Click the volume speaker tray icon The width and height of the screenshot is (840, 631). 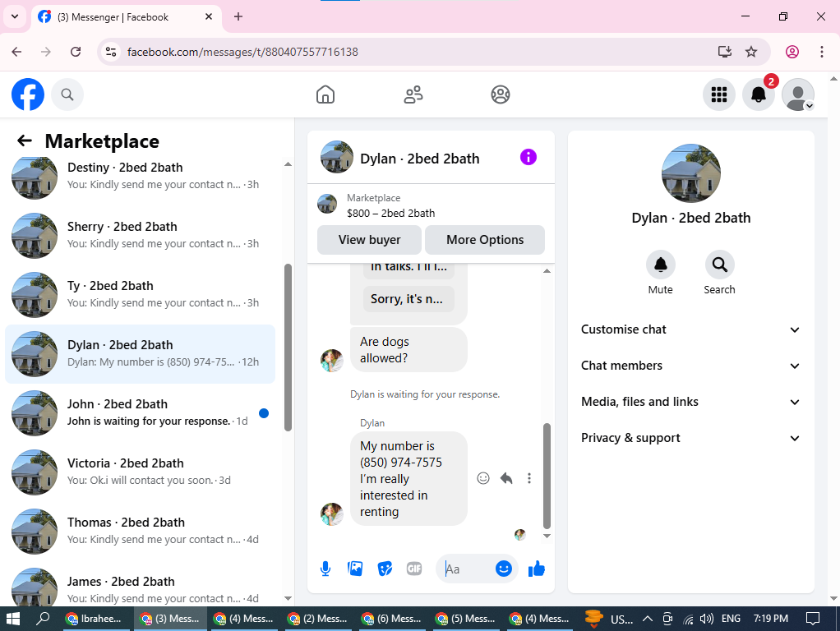(x=707, y=619)
